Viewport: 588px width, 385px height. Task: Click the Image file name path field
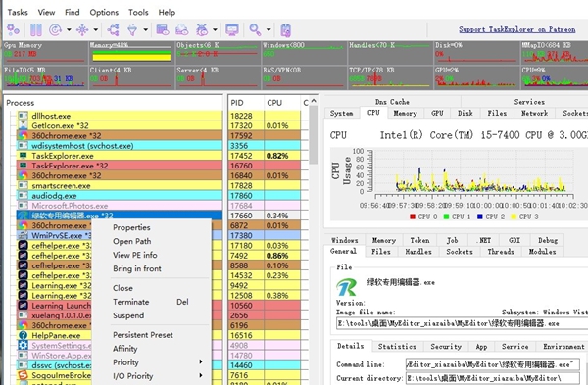[x=462, y=323]
